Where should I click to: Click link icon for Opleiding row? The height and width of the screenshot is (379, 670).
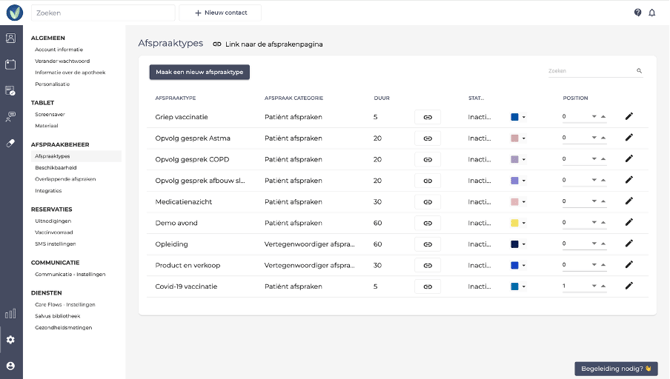tap(428, 244)
